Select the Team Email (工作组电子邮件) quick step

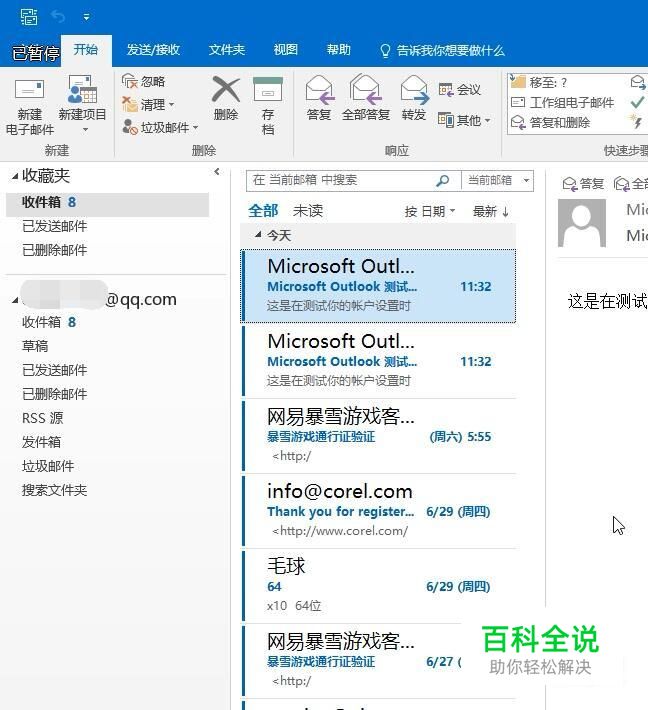pos(562,102)
